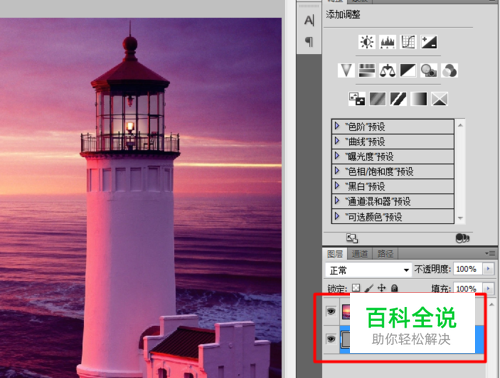Expand the "可选颜色" presets group
The image size is (500, 378).
[337, 216]
